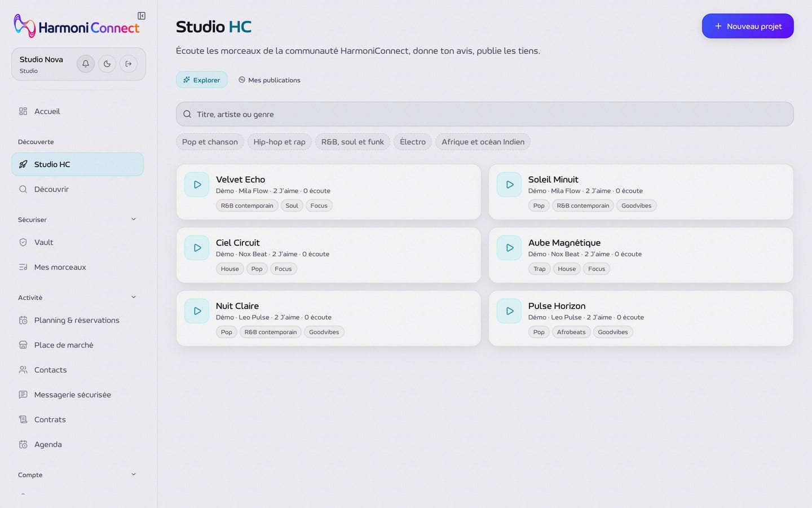The height and width of the screenshot is (508, 812).
Task: Play the Velvet Echo track
Action: [197, 185]
